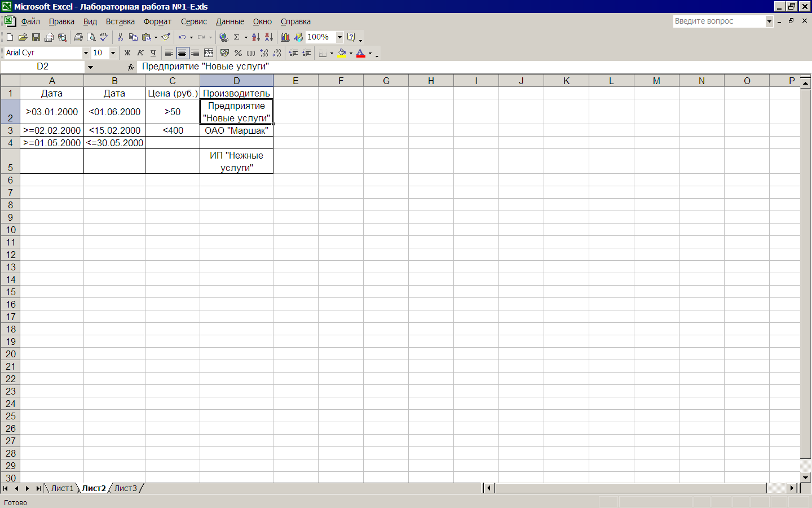Copy the selected cell
Screen dimensions: 812x508
[x=133, y=37]
